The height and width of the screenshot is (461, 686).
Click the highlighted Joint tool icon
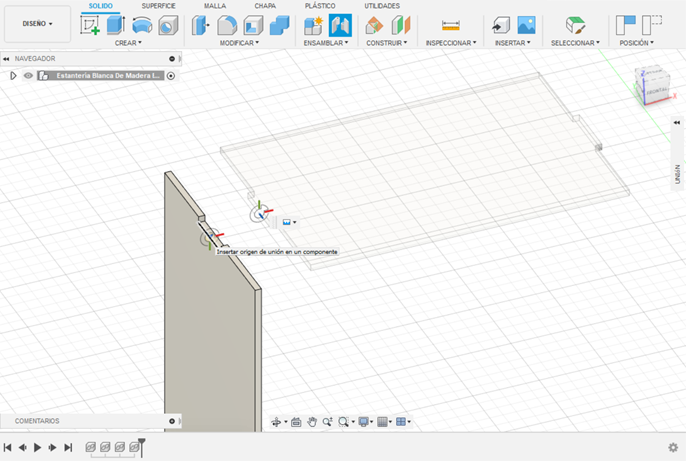340,25
